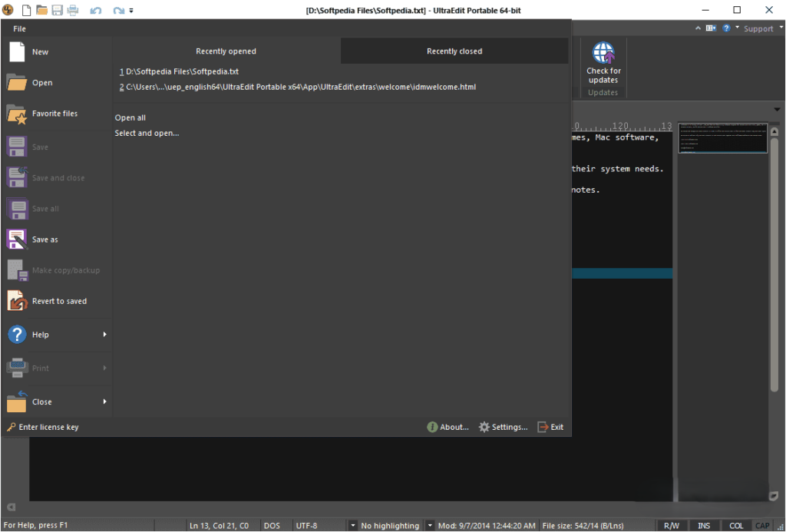The image size is (786, 532).
Task: Click the Undo arrow in quick access toolbar
Action: click(96, 10)
